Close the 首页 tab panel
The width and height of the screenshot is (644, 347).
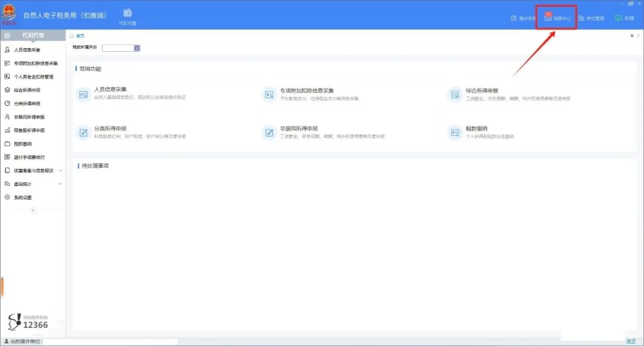point(638,36)
